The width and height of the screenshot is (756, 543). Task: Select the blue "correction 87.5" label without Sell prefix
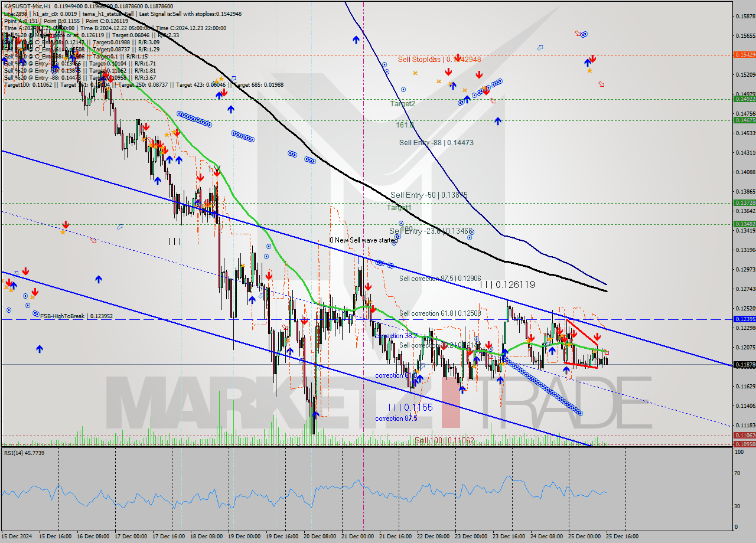[x=396, y=418]
